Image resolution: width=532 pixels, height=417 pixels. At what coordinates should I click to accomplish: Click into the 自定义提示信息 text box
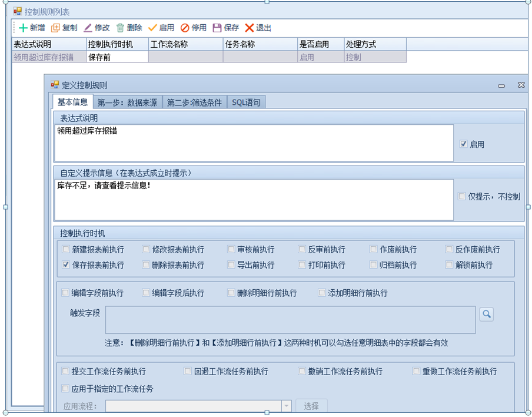(x=253, y=200)
